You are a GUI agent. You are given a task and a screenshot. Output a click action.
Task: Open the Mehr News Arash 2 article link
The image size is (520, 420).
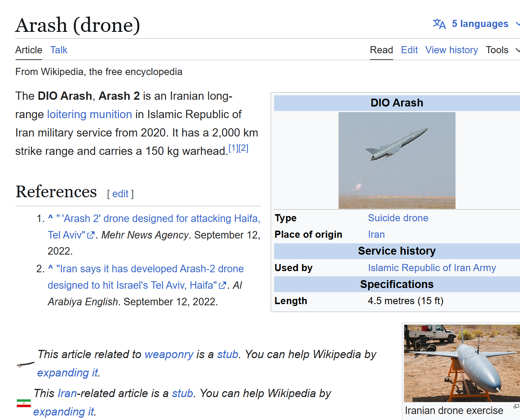tap(154, 226)
